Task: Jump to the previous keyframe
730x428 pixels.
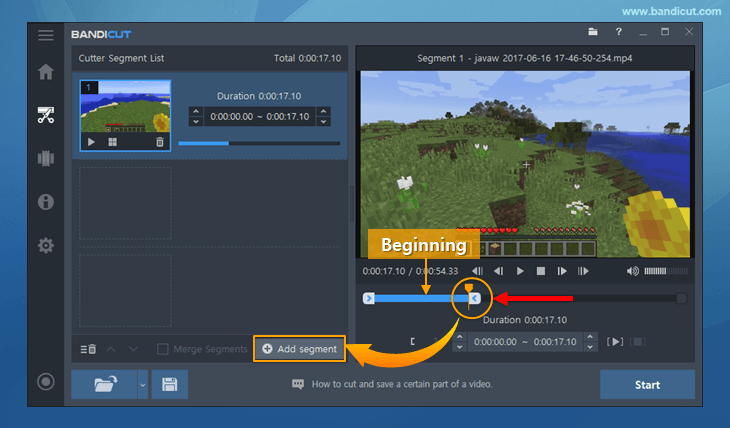Action: (477, 271)
